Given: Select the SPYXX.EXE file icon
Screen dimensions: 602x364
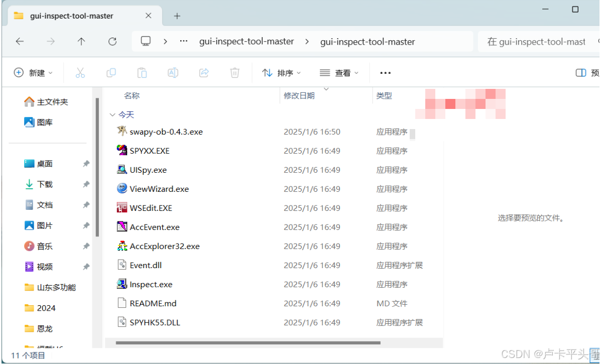Looking at the screenshot, I should click(x=122, y=151).
